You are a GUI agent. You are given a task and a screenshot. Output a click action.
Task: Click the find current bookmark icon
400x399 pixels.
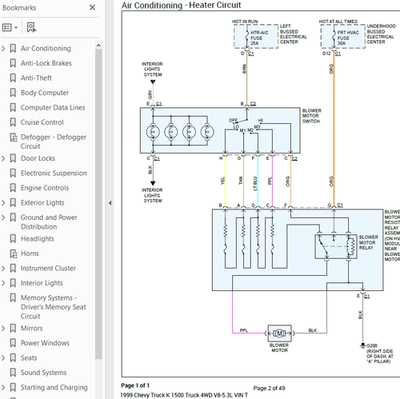click(x=31, y=27)
